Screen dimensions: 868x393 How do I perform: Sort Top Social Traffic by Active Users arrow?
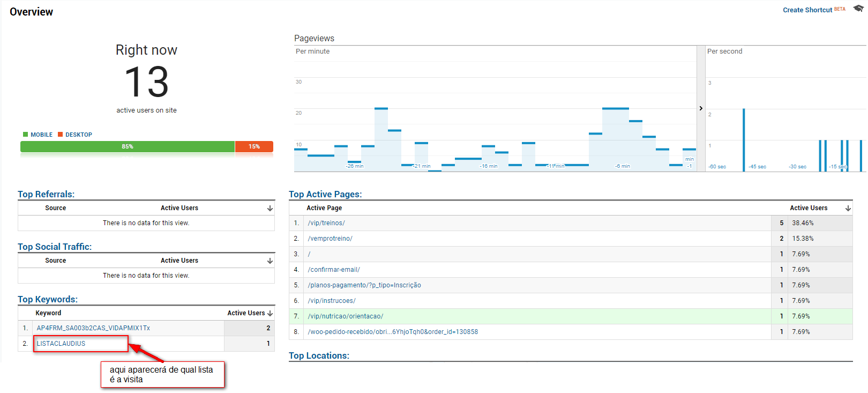(x=270, y=261)
